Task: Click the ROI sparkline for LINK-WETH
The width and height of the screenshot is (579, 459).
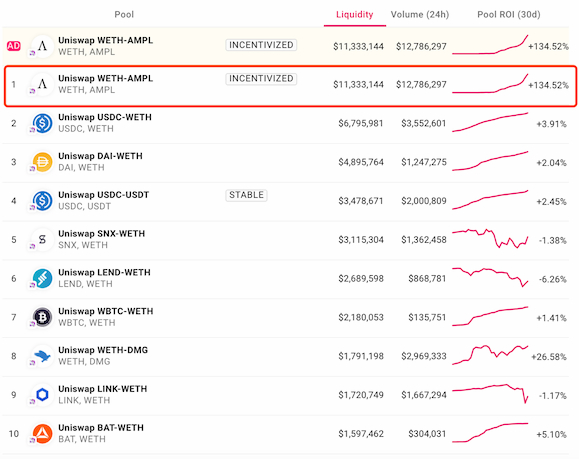Action: click(x=490, y=394)
